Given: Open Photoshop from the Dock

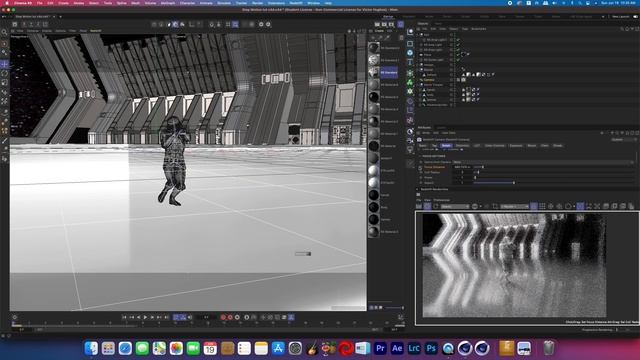Looking at the screenshot, I should [x=431, y=348].
